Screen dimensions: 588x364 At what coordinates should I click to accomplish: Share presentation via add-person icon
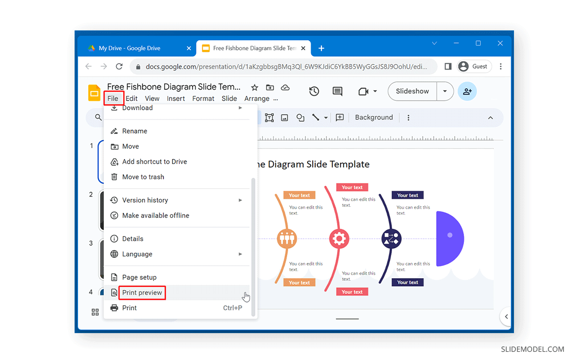[467, 91]
